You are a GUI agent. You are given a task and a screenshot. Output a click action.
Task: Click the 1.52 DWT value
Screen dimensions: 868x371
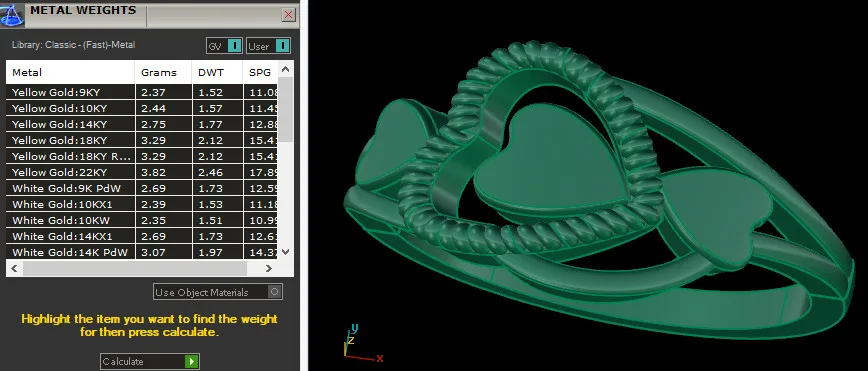click(x=210, y=92)
